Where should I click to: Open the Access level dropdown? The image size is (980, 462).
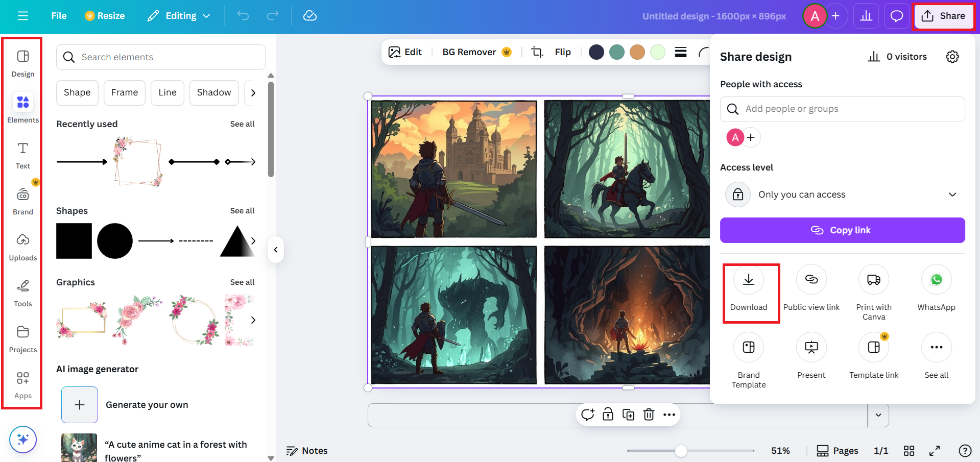coord(952,194)
